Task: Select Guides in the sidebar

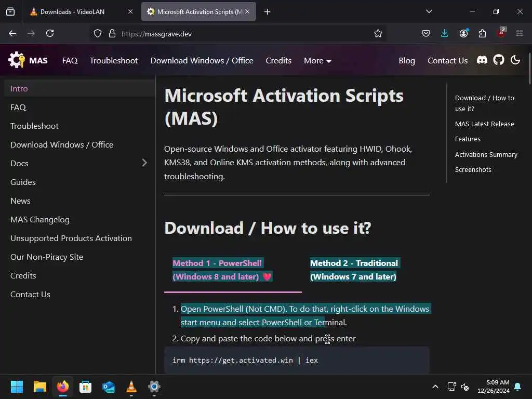Action: pyautogui.click(x=79, y=182)
